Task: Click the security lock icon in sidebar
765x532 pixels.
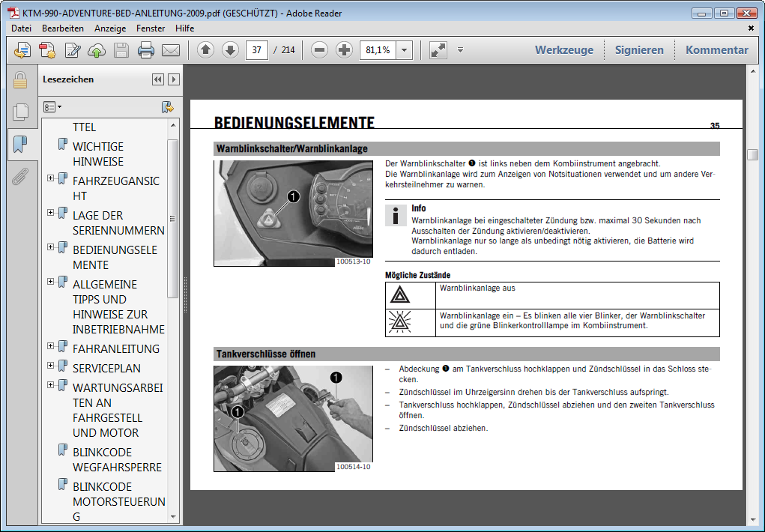Action: click(20, 80)
